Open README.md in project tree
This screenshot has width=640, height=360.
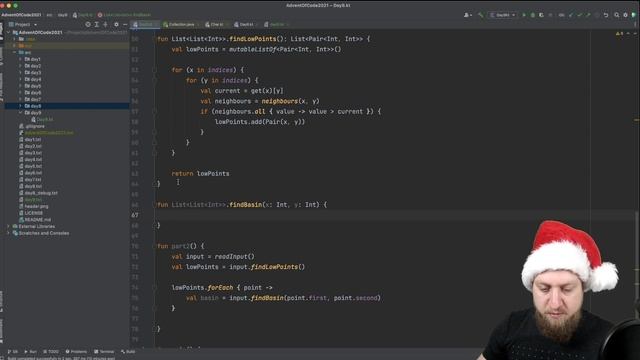35,220
